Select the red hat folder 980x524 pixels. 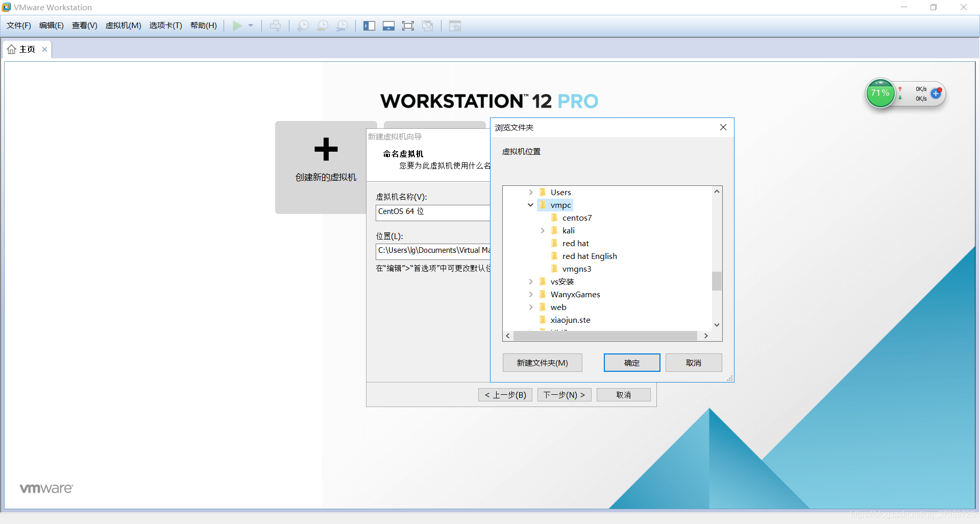575,243
